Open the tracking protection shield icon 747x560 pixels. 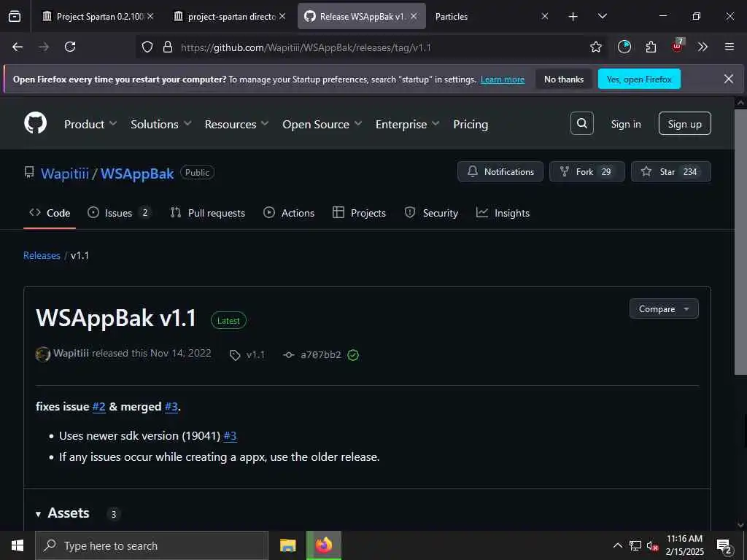pyautogui.click(x=147, y=47)
